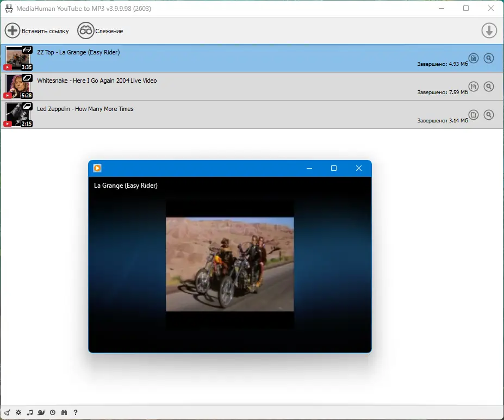Click Whitesnake video thumbnail
The height and width of the screenshot is (420, 504).
click(x=18, y=87)
